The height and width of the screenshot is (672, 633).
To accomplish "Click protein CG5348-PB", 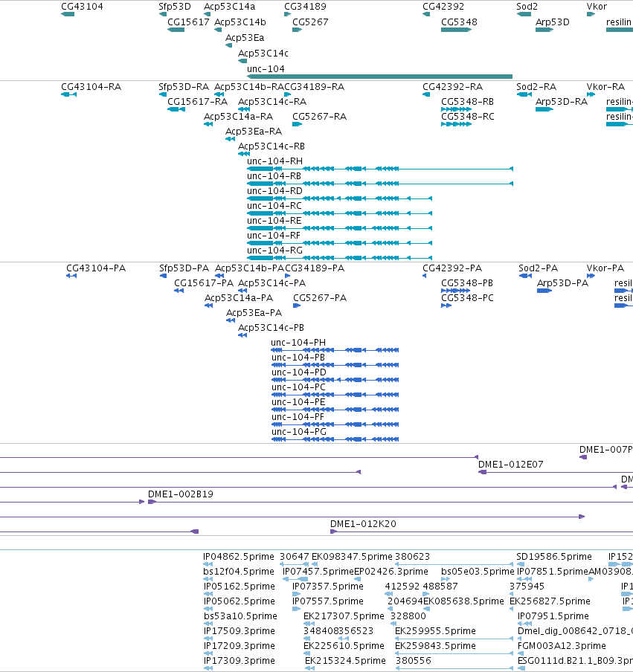I will 455,291.
